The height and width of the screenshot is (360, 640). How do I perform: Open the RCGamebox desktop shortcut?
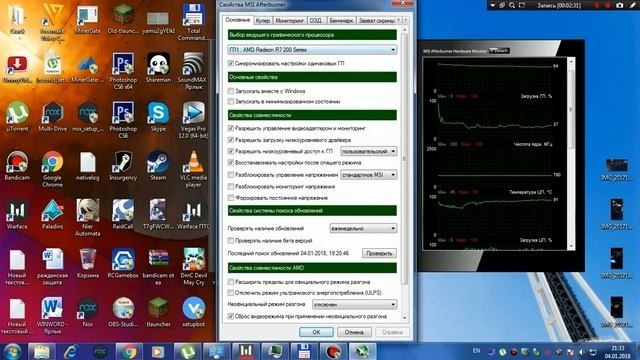(x=123, y=263)
